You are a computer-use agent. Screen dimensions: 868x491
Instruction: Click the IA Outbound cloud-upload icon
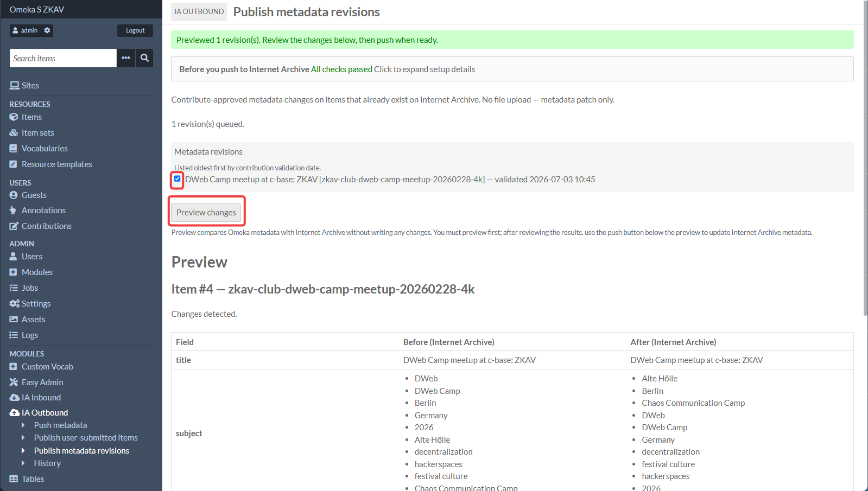tap(15, 412)
